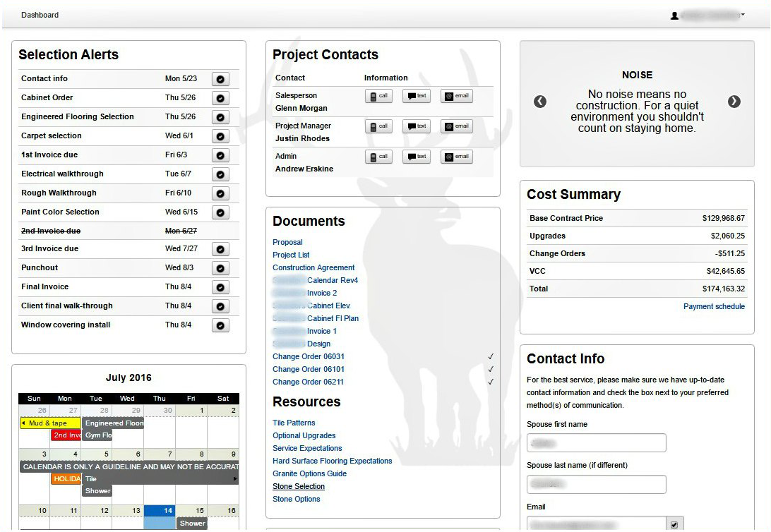Screen dimensions: 771x532
Task: Text salesperson Glenn Morgan
Action: [417, 96]
